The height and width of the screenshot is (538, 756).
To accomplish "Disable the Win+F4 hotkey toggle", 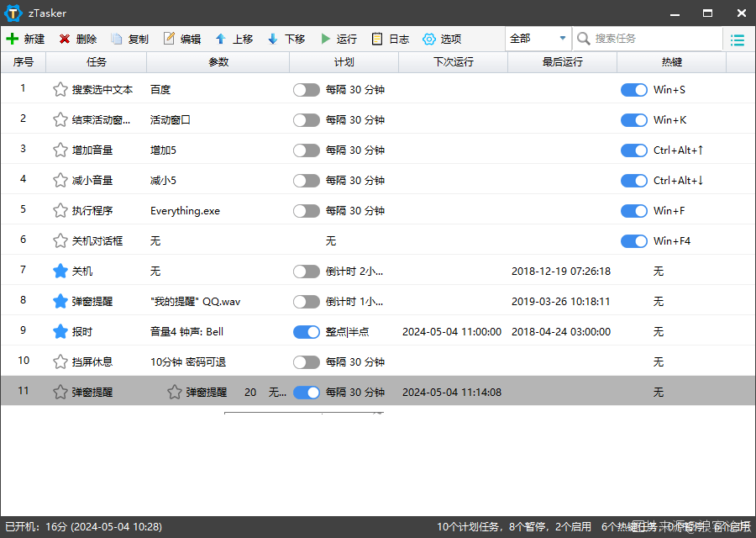I will pos(634,241).
